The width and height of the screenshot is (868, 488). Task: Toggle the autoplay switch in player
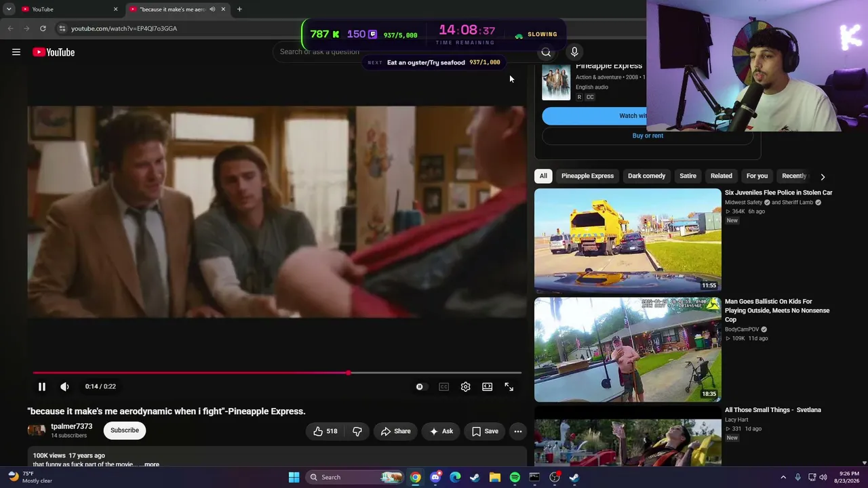420,386
